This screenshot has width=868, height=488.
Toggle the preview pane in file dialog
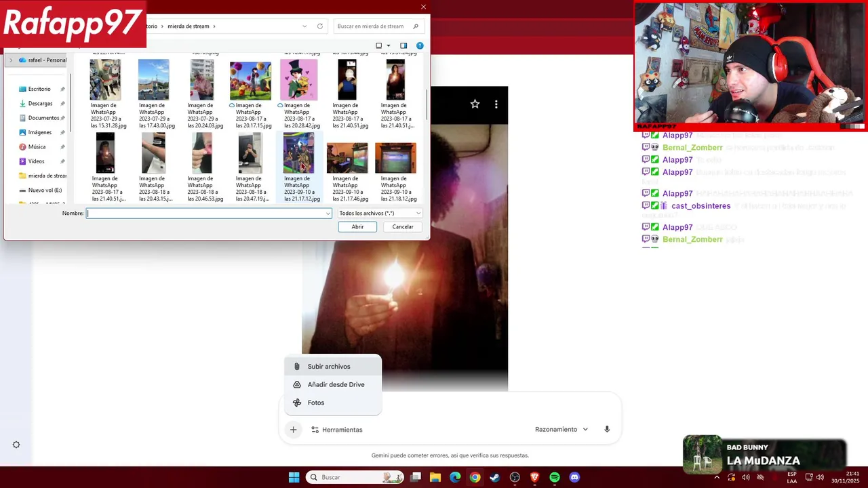[x=403, y=45]
